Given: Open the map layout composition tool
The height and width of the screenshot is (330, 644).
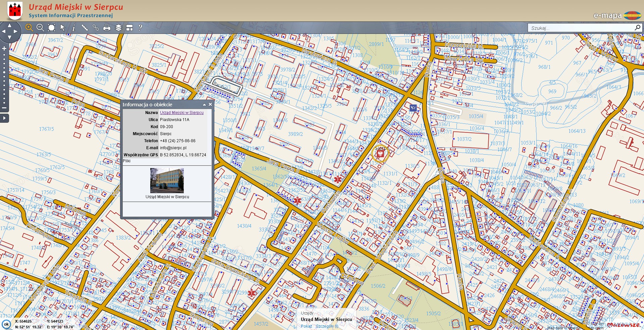Looking at the screenshot, I should point(129,28).
